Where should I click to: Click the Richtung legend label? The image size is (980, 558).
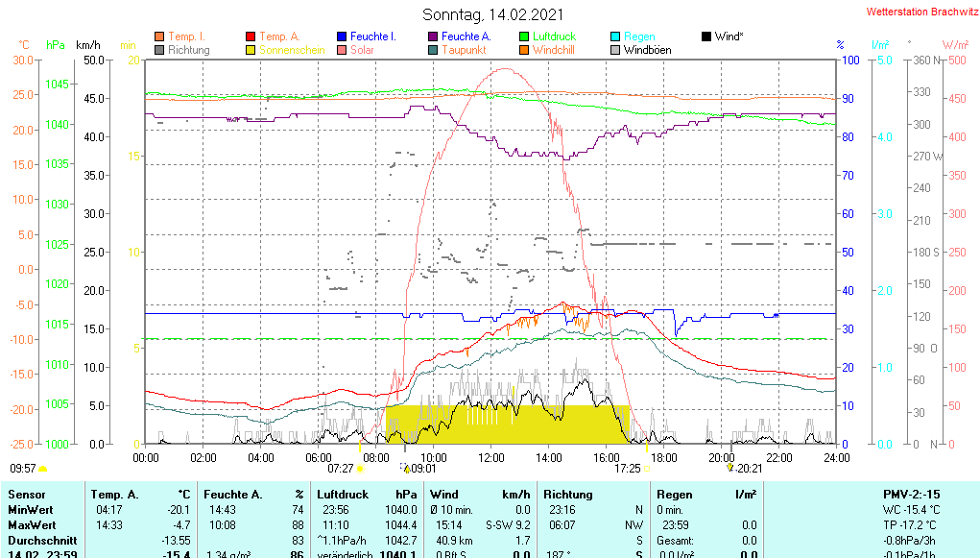coord(188,50)
